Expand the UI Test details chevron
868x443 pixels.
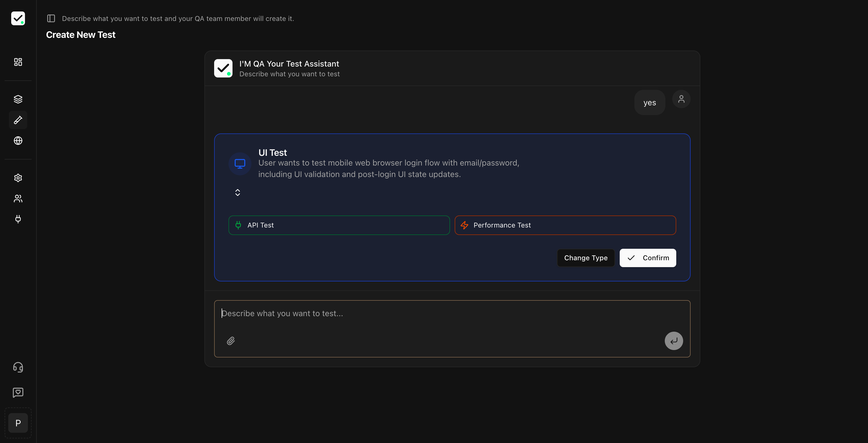click(238, 192)
